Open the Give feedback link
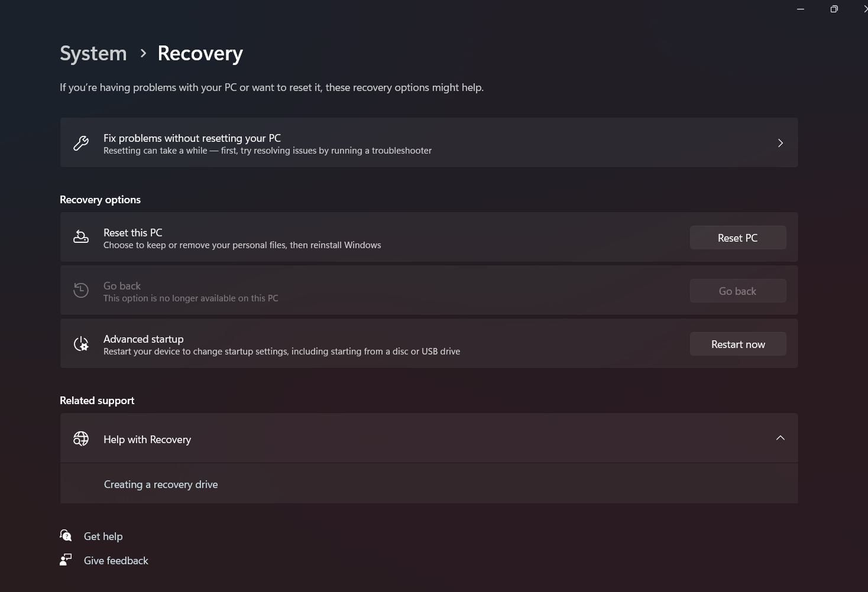 116,561
